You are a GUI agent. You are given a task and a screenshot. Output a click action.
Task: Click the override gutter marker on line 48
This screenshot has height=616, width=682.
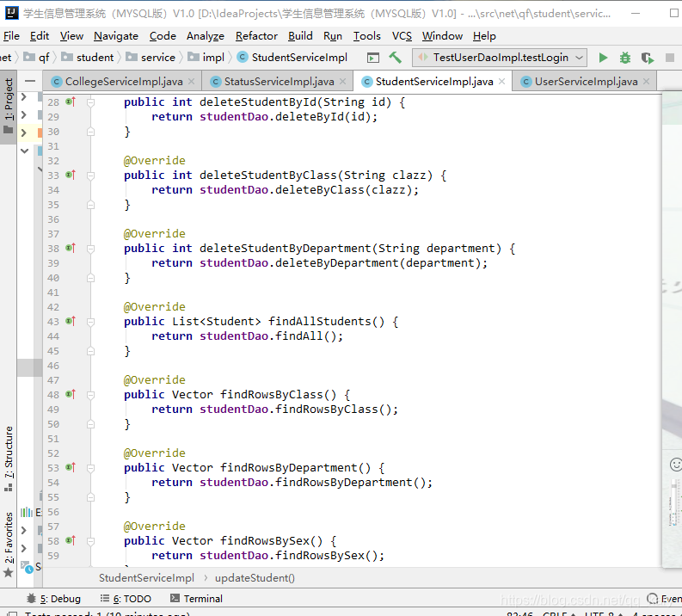pyautogui.click(x=71, y=394)
